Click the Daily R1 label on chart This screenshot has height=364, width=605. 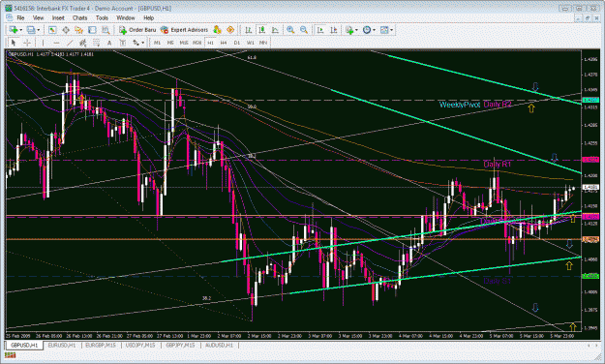[497, 164]
